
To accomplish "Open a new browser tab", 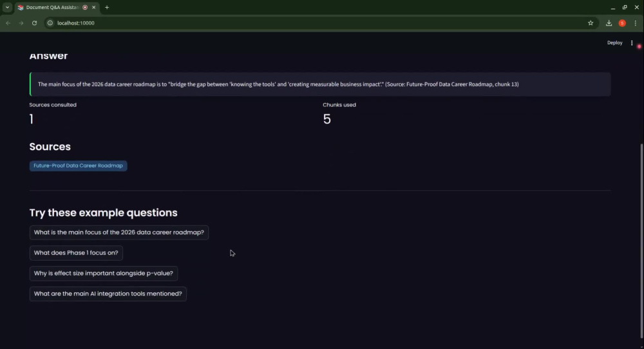I will (x=107, y=7).
